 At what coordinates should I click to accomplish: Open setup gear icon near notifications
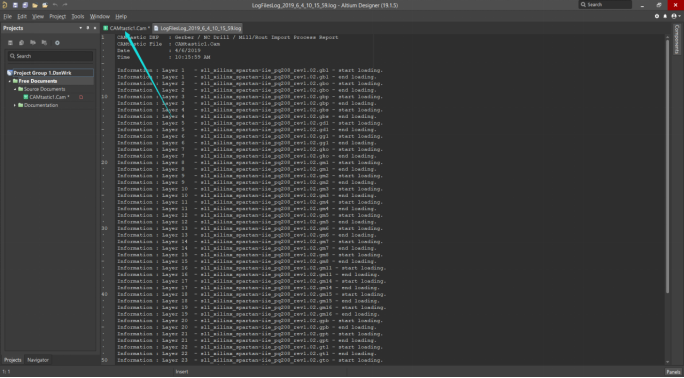tap(657, 16)
